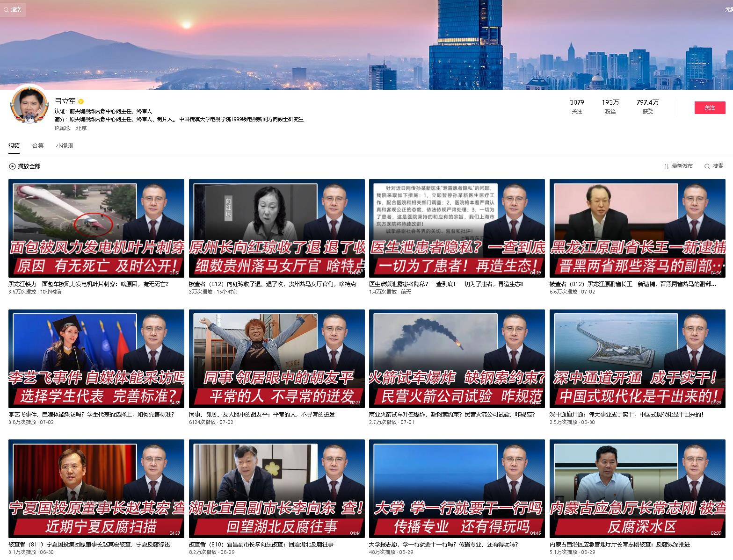Screen dimensions: 733x560
Task: Open the 李艺飞事件 video title link
Action: (89, 414)
